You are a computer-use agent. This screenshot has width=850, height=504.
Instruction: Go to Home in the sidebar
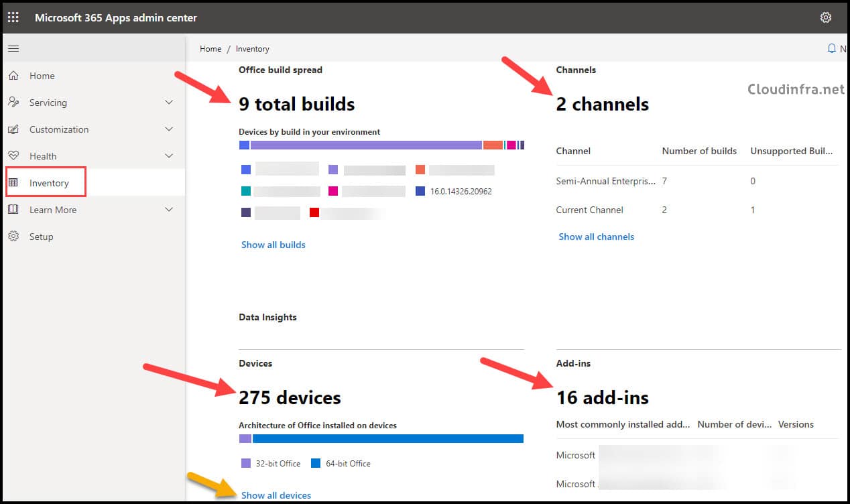coord(42,76)
